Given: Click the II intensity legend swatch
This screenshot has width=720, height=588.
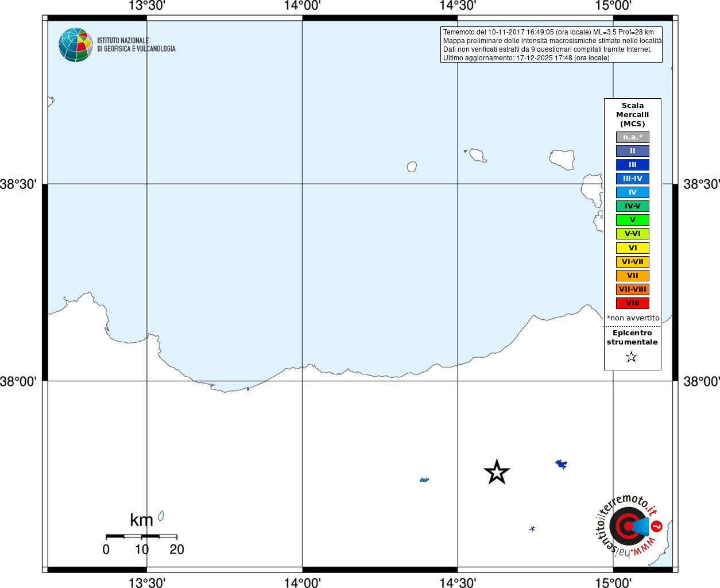Looking at the screenshot, I should [x=633, y=151].
